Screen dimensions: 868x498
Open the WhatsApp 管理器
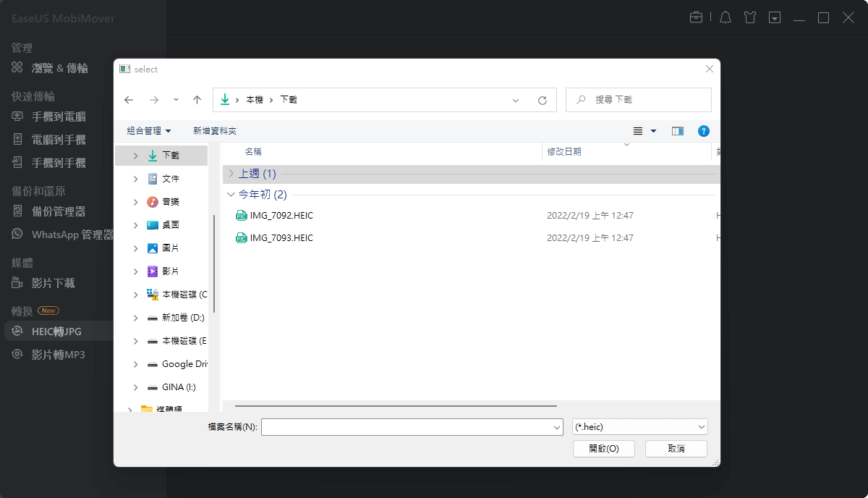pos(61,235)
